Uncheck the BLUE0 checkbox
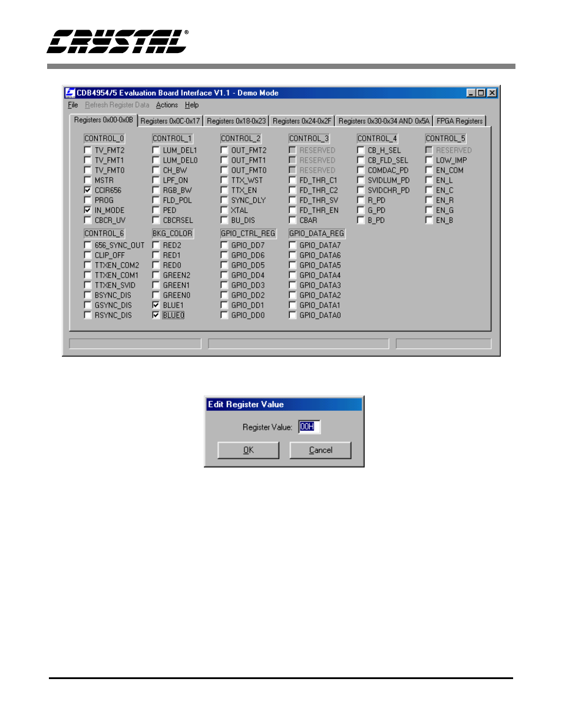This screenshot has height=728, width=562. 156,315
